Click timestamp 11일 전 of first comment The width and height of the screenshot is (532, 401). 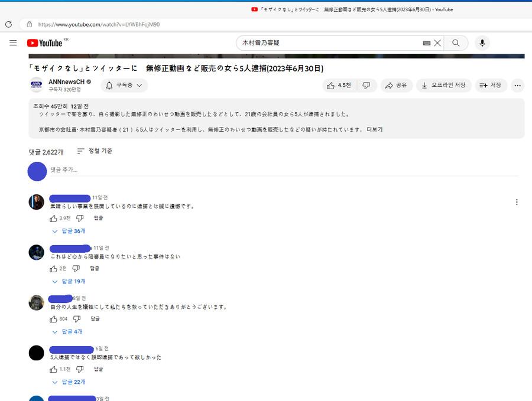point(100,198)
